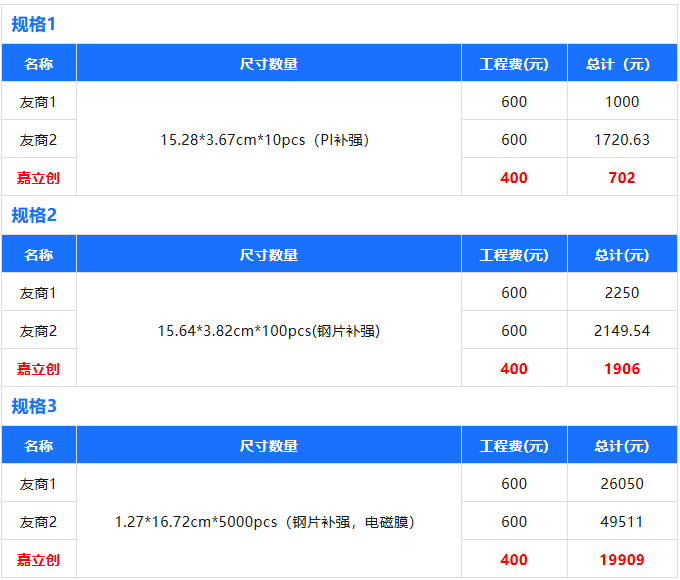Click the 总计(元) header under 规格3
The height and width of the screenshot is (580, 680).
622,446
